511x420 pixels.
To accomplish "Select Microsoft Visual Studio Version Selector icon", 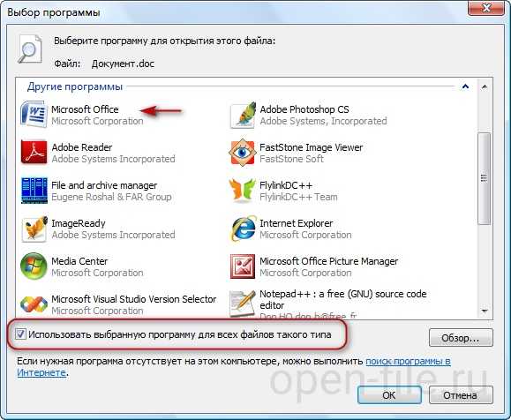I will pyautogui.click(x=34, y=304).
